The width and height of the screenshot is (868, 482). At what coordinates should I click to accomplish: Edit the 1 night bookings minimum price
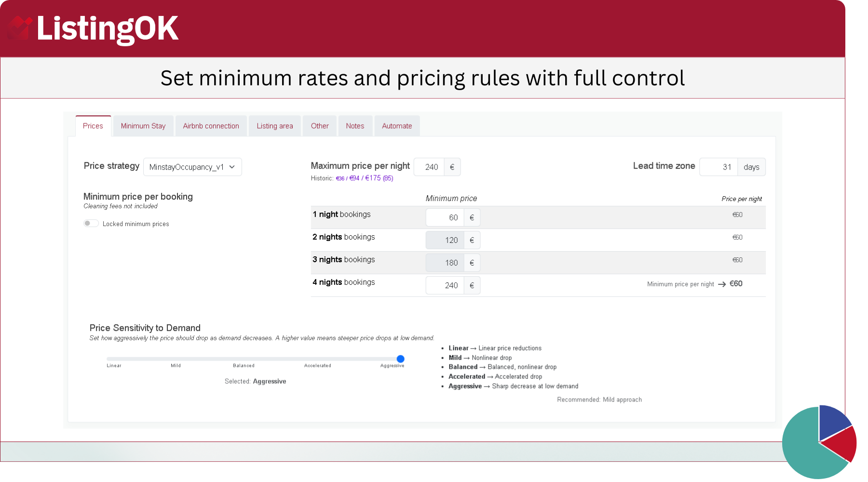pos(445,217)
